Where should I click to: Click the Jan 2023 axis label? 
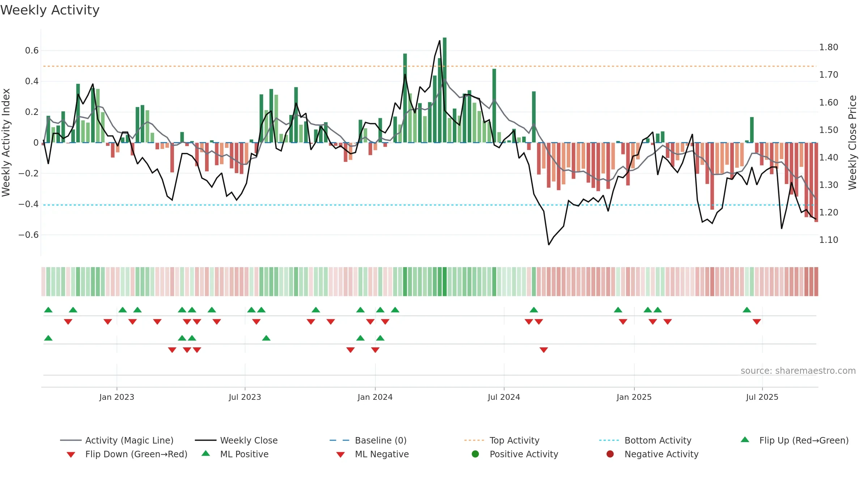[117, 397]
